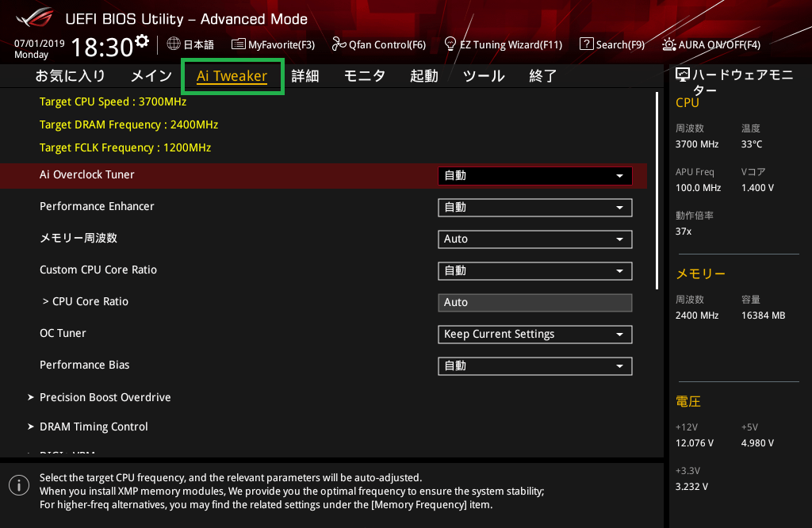Viewport: 812px width, 528px height.
Task: Click the Target CPU Speed : 3700MHz line
Action: tap(113, 101)
